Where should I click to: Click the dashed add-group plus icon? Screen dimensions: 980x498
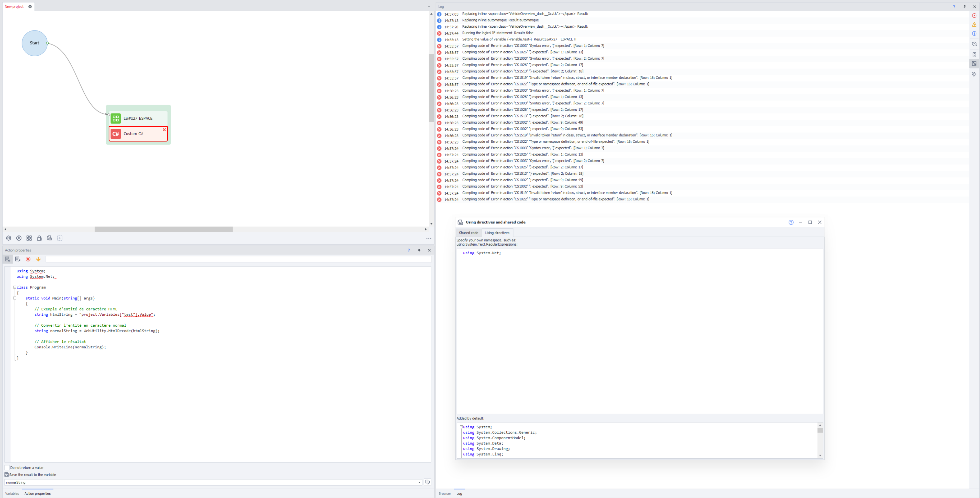tap(60, 238)
